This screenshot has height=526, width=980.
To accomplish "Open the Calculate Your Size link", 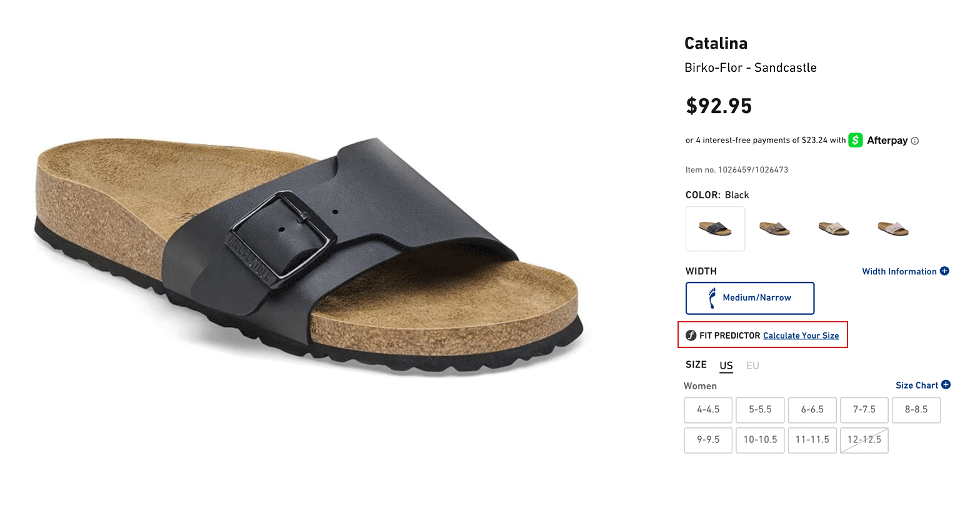I will pyautogui.click(x=801, y=336).
